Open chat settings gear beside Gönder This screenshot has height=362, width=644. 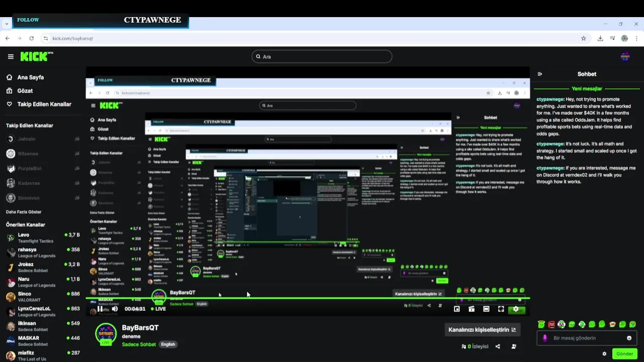coord(604,354)
